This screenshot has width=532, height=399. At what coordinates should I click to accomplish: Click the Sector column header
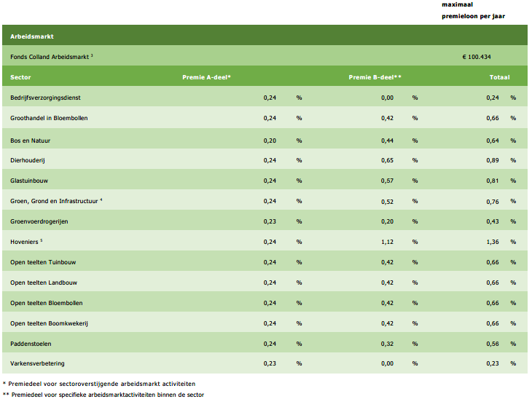21,76
